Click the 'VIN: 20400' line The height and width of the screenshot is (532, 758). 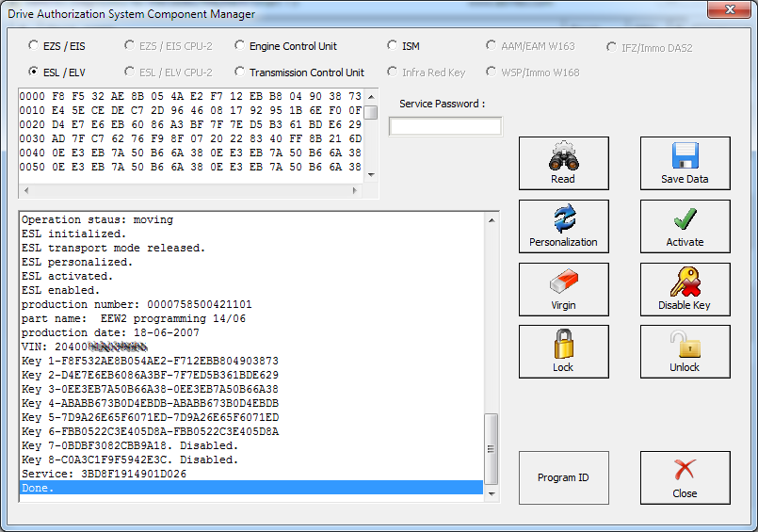84,347
